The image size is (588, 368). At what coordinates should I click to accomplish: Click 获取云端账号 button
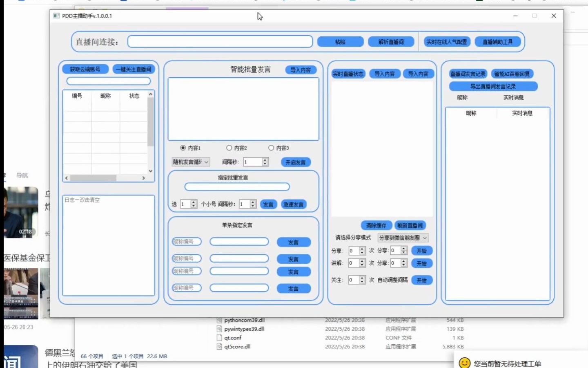tap(85, 69)
